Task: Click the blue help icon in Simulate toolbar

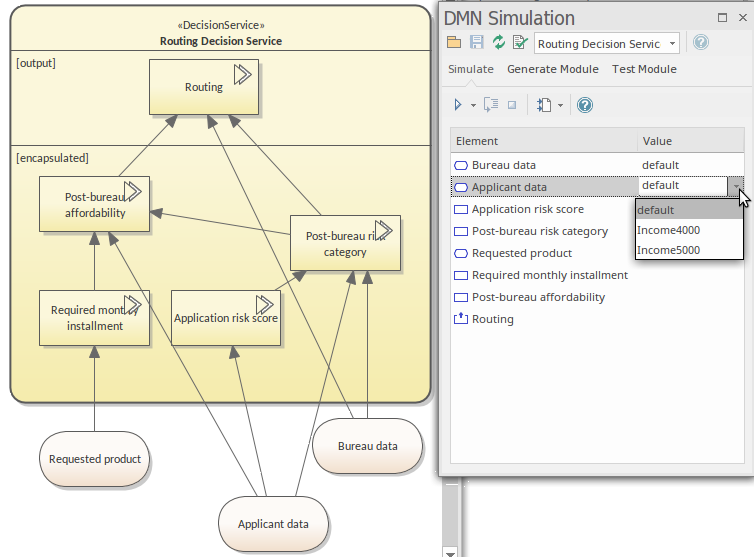Action: coord(586,105)
